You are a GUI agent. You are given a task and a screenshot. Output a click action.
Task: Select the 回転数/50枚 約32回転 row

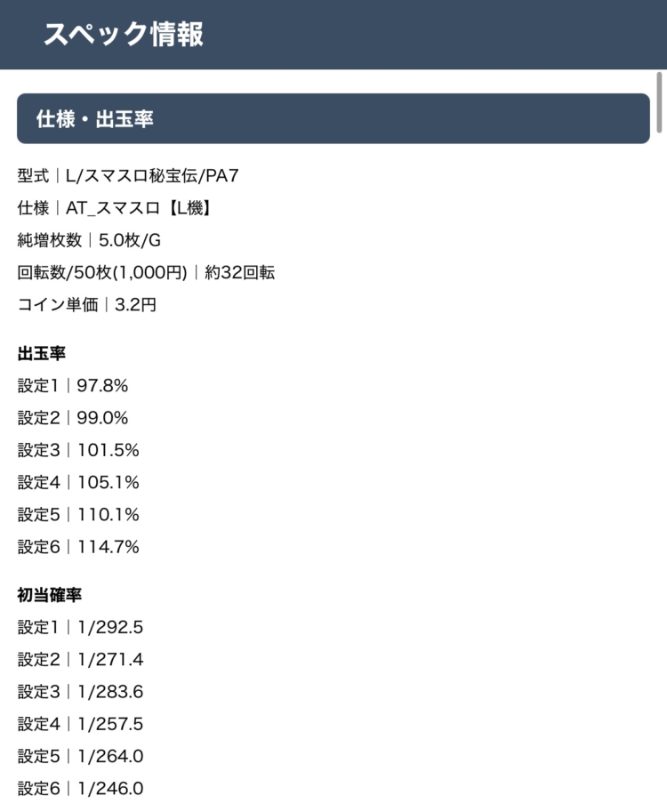(x=146, y=272)
